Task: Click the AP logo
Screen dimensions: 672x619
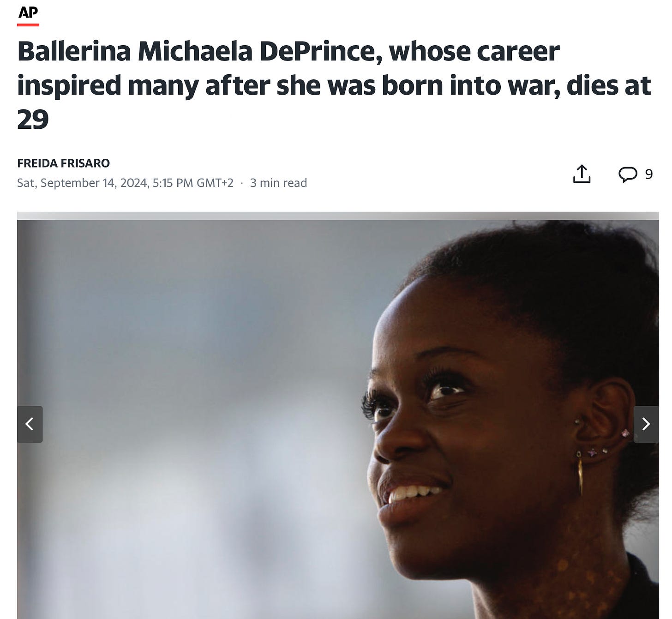Action: click(x=28, y=12)
